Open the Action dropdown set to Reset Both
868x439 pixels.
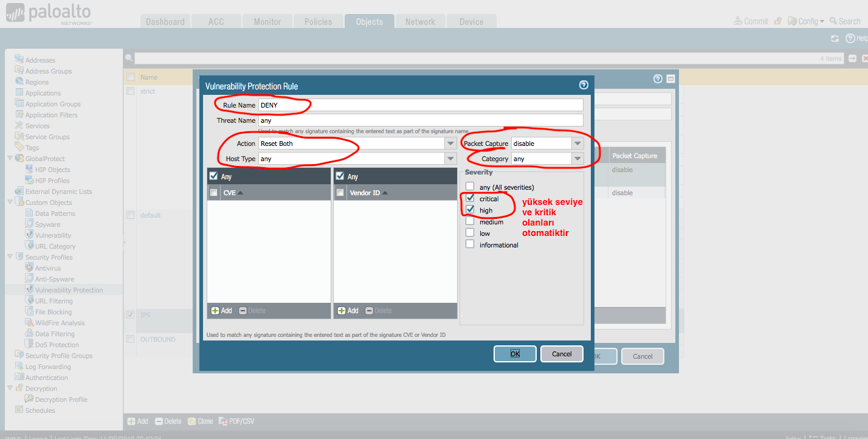(450, 143)
